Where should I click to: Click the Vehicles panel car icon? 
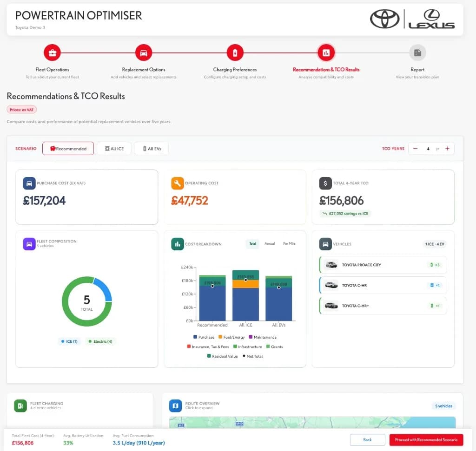coord(325,244)
